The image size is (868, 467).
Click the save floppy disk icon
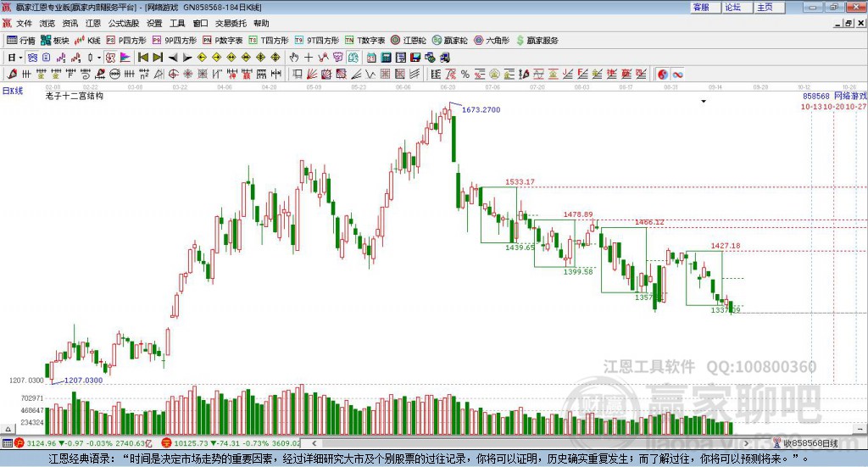(x=415, y=58)
